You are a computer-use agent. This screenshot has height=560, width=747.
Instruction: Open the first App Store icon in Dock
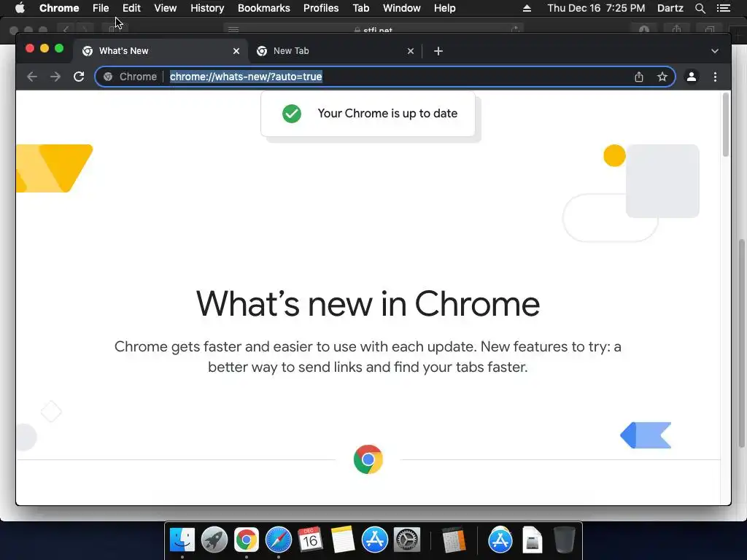375,540
